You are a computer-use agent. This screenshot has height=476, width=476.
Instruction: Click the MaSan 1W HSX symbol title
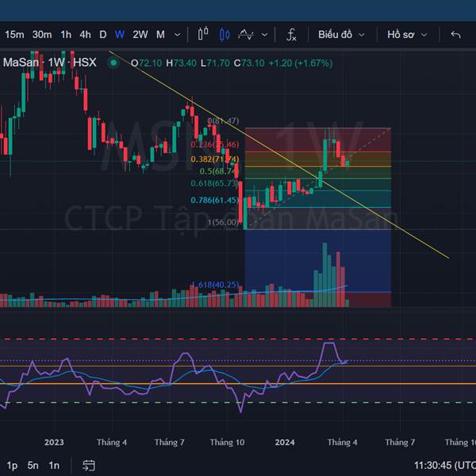(x=50, y=63)
